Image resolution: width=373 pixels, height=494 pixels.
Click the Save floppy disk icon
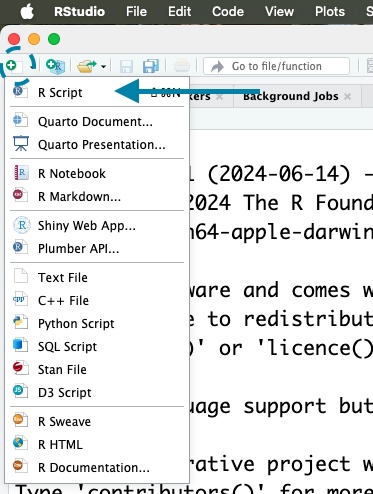pos(126,66)
